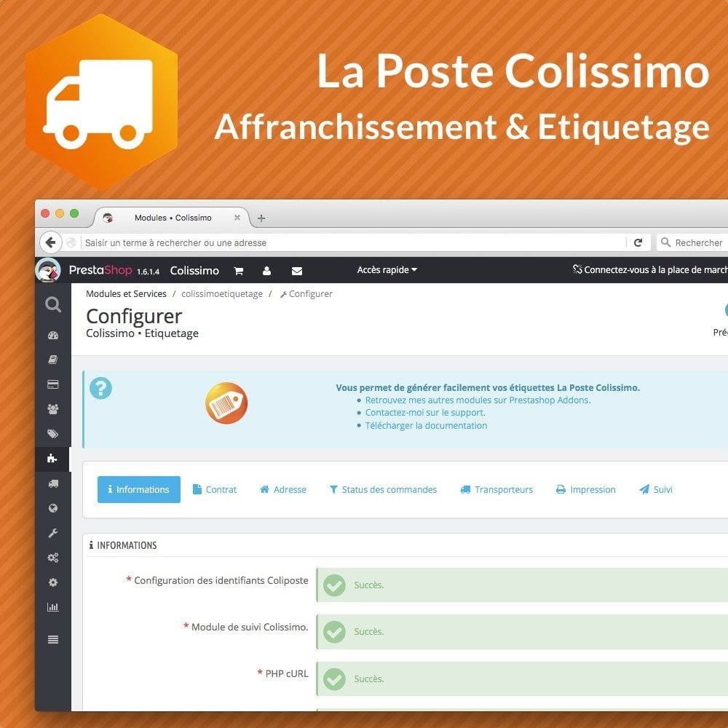The image size is (728, 728).
Task: Open 'Contactez-moi sur le support' link
Action: (x=425, y=413)
